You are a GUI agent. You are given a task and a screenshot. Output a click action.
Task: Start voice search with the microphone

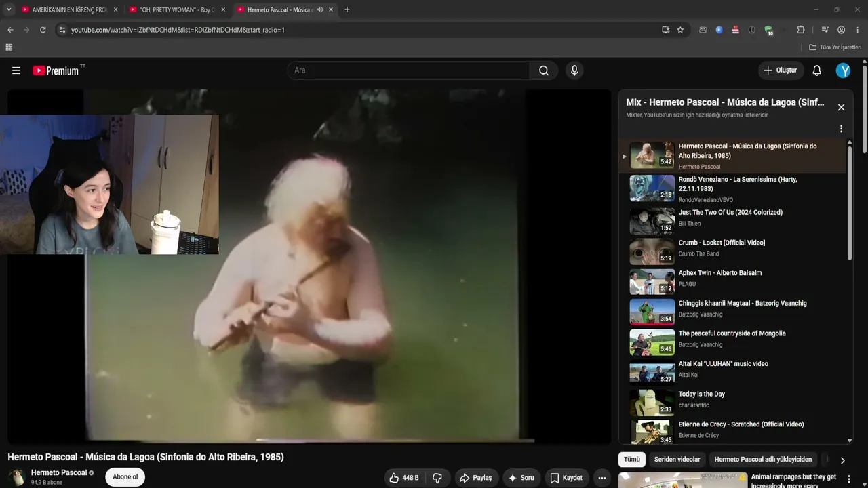[x=574, y=70]
